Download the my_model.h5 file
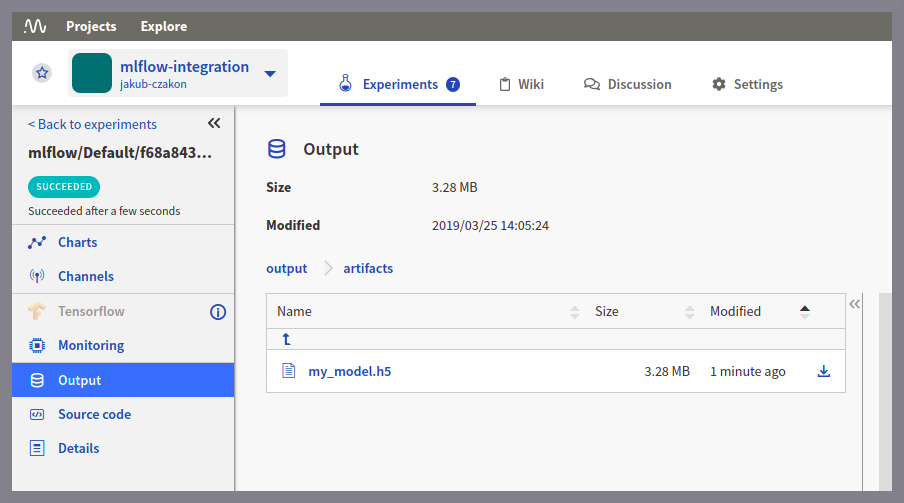The image size is (904, 503). [824, 371]
